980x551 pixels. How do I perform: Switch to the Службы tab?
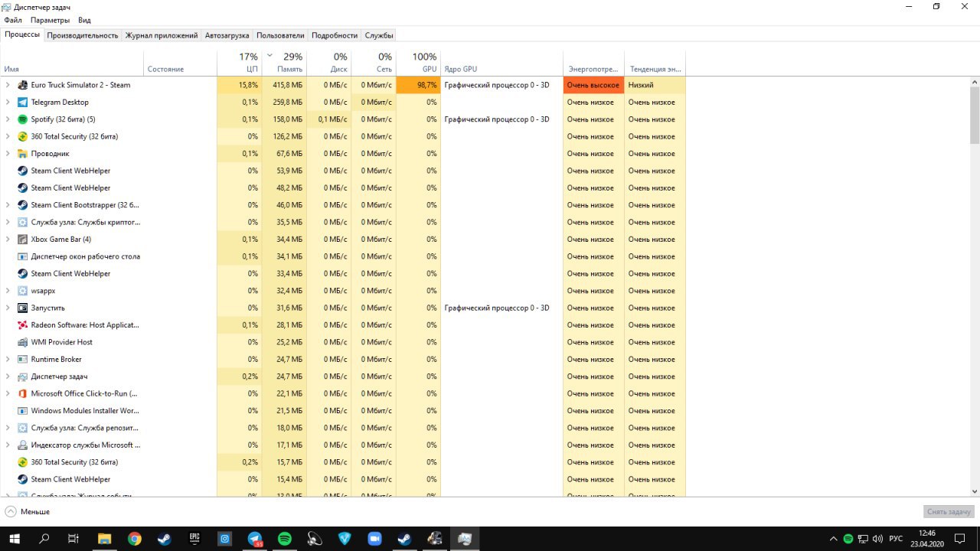pos(379,35)
